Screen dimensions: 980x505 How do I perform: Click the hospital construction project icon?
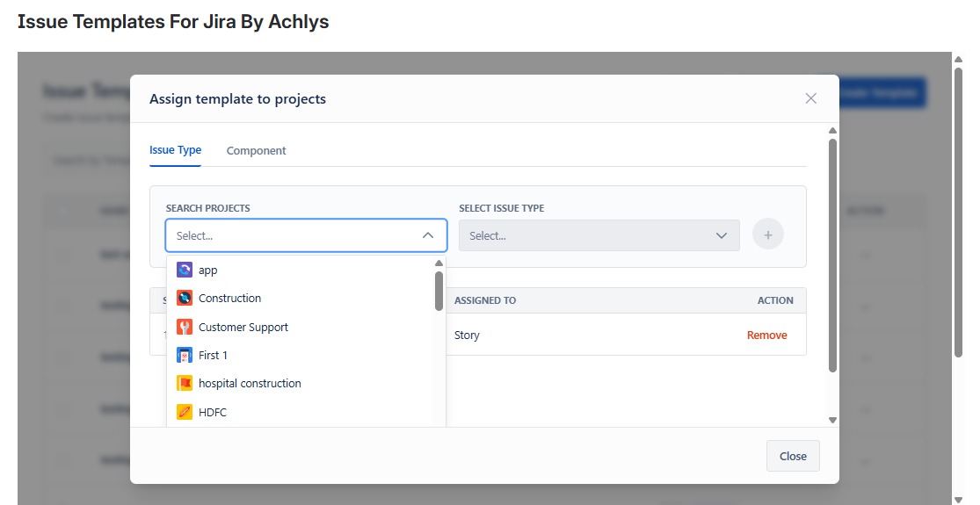184,384
